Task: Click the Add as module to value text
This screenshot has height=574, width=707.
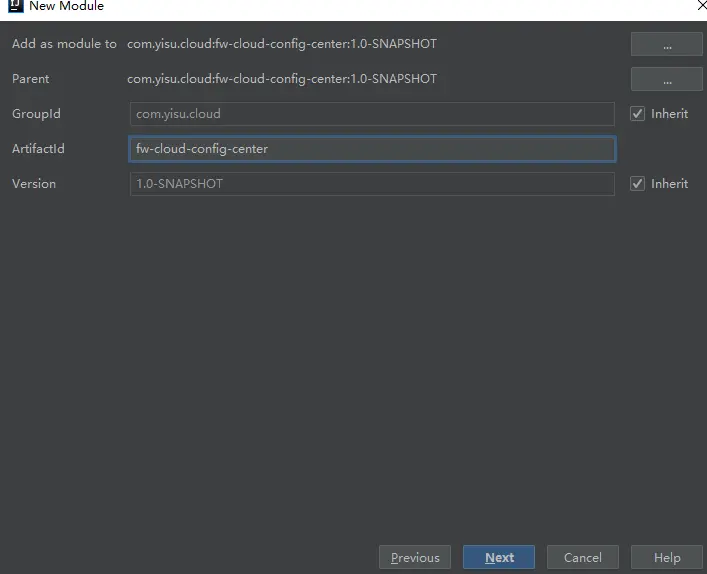Action: pyautogui.click(x=281, y=44)
